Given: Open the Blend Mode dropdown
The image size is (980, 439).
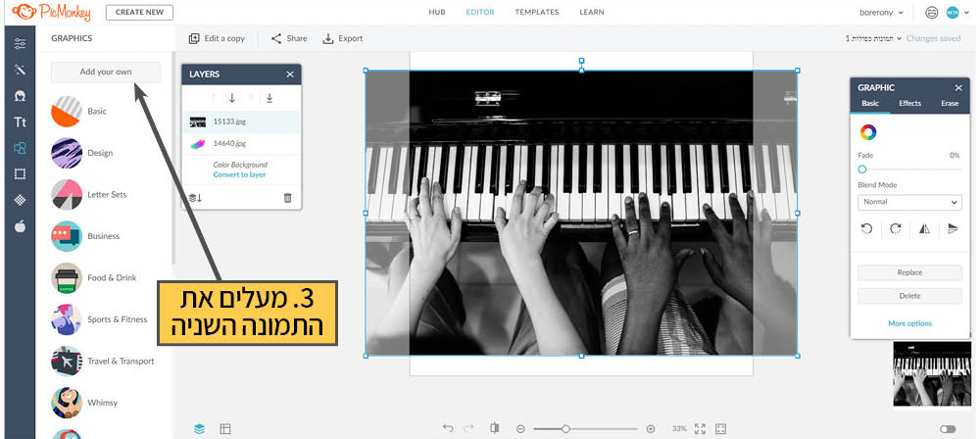Looking at the screenshot, I should point(908,202).
